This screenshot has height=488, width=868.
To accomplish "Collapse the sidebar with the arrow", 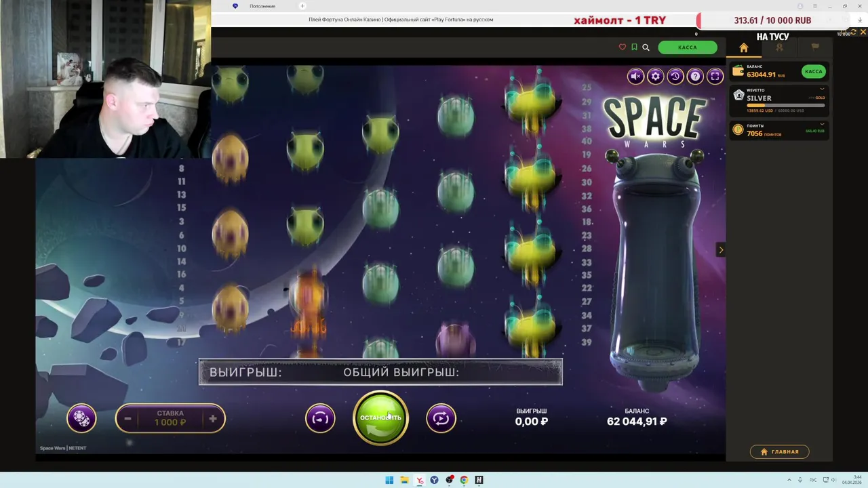I will (x=721, y=250).
